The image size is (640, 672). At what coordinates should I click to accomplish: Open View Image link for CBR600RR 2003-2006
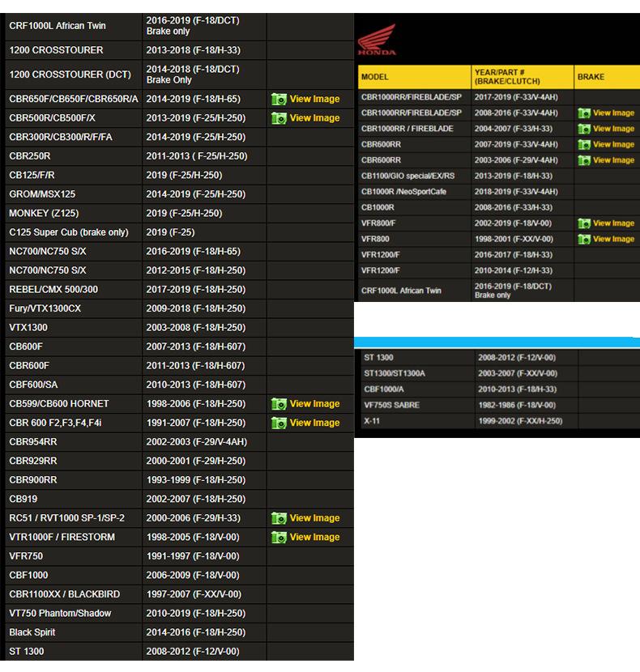pos(613,160)
